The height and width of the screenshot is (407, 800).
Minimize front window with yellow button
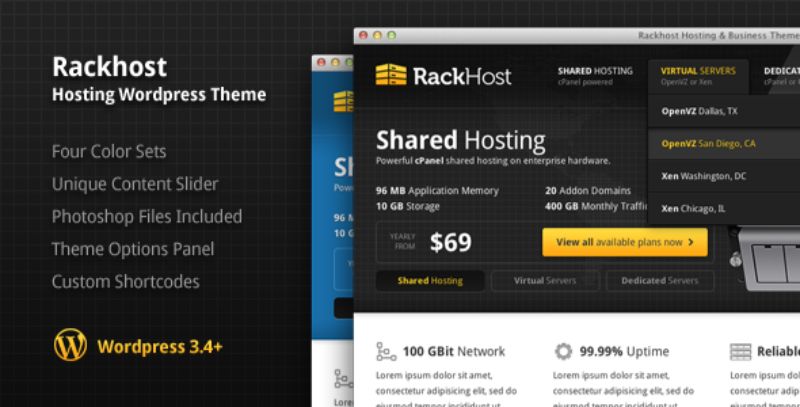coord(378,35)
